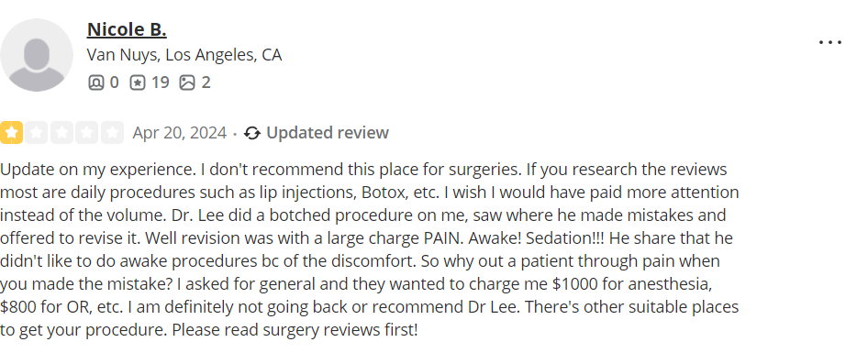Click the third empty rating star

[x=62, y=133]
